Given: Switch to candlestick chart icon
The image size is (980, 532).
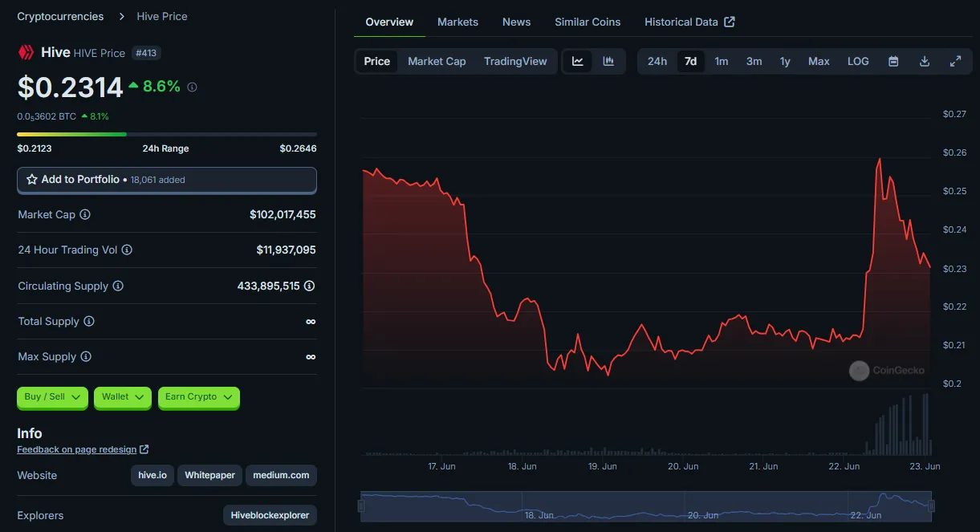Looking at the screenshot, I should pyautogui.click(x=608, y=61).
